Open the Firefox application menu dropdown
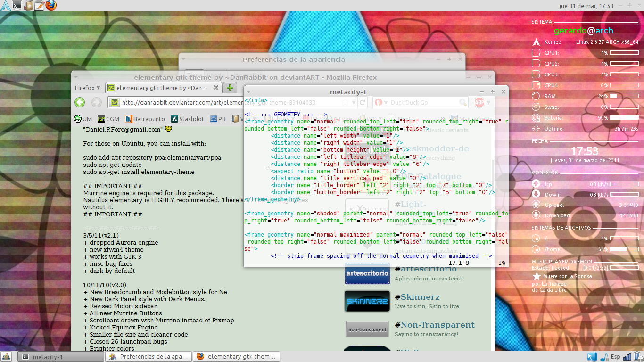644x362 pixels. [88, 88]
